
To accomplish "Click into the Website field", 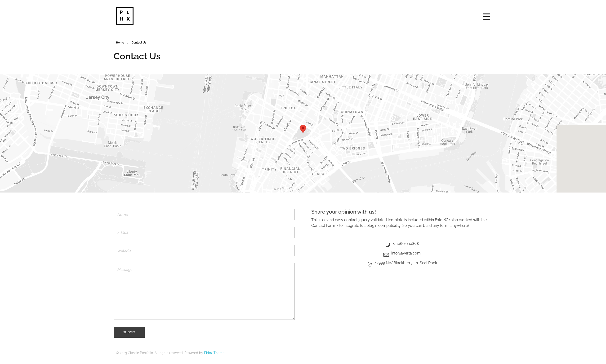I will point(204,250).
